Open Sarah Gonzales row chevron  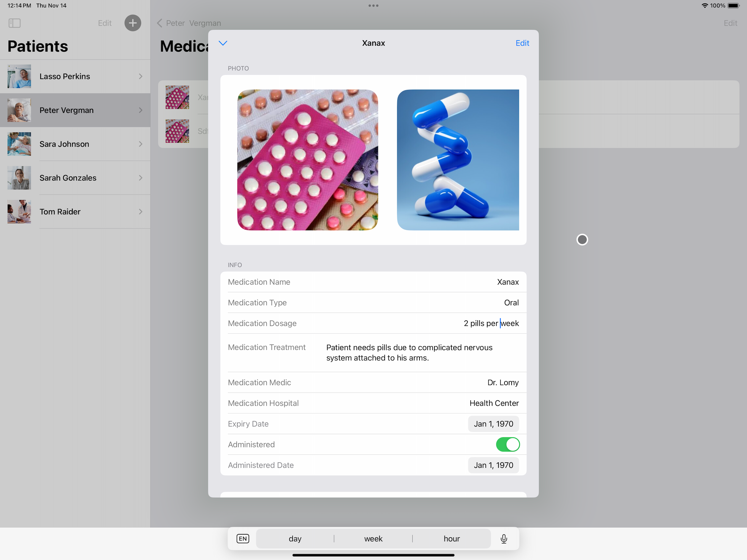(141, 178)
